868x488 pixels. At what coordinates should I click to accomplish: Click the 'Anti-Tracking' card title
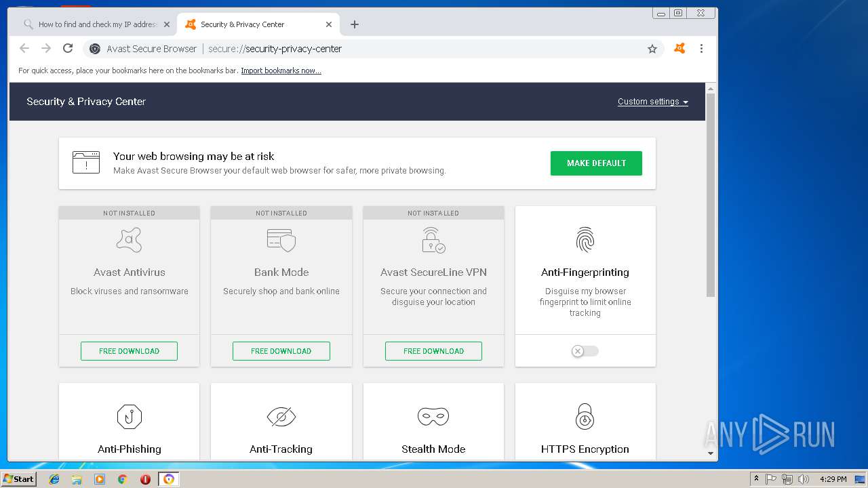click(281, 449)
